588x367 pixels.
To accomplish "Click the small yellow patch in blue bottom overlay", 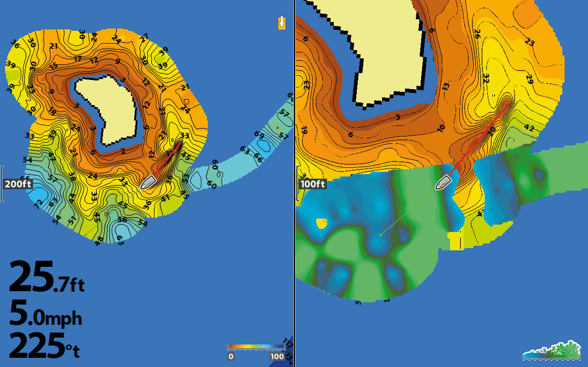I will tap(322, 223).
